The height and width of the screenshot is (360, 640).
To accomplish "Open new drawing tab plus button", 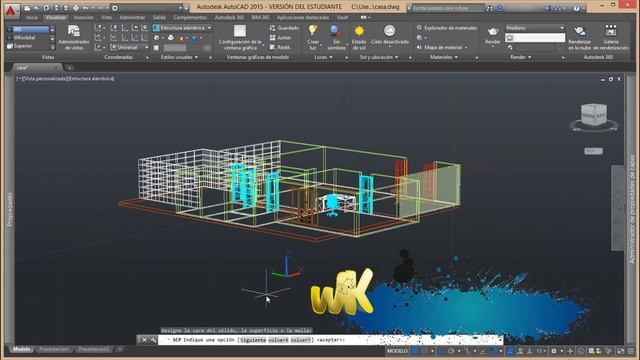I will click(x=69, y=67).
